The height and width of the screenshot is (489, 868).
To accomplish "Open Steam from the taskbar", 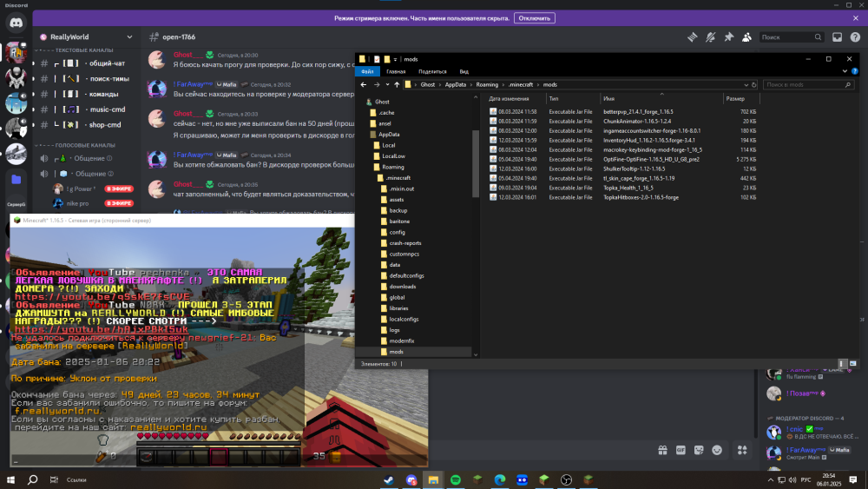I will click(389, 479).
